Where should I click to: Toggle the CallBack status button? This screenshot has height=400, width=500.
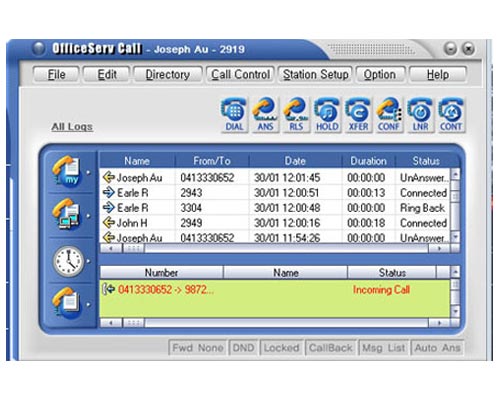pyautogui.click(x=331, y=348)
